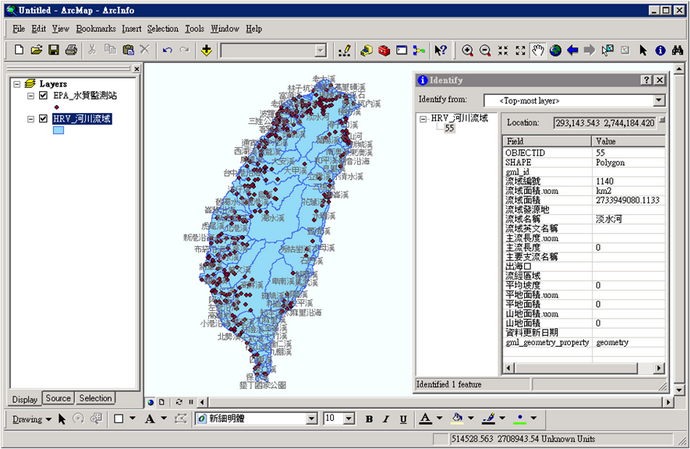This screenshot has width=690, height=449.
Task: Click the Drawing menu button
Action: [x=32, y=419]
